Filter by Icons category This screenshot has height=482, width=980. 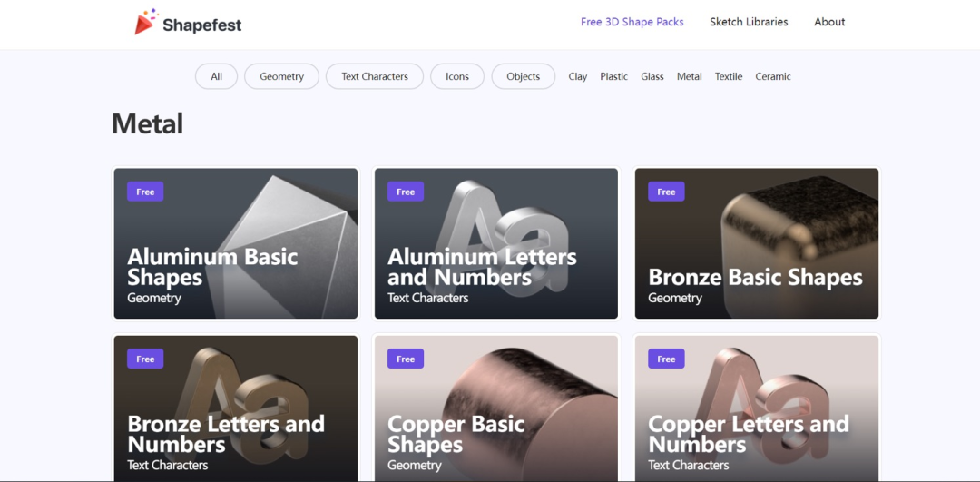pos(456,76)
